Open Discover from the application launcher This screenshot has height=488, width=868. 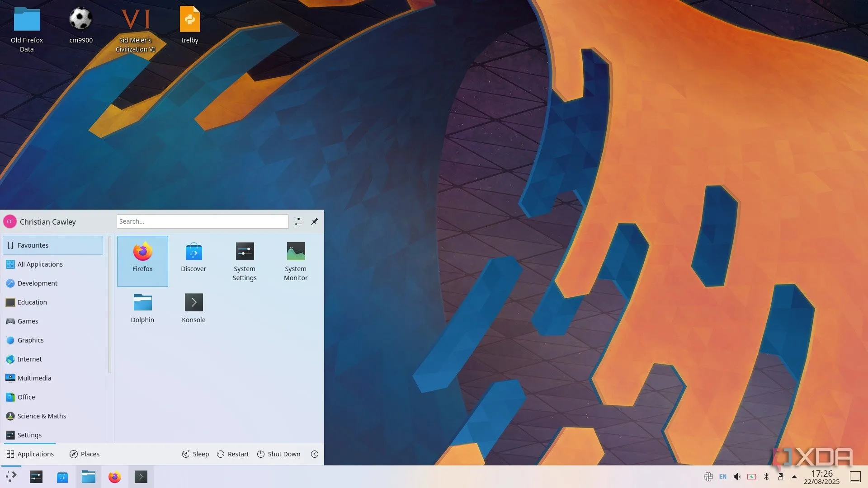pyautogui.click(x=193, y=258)
